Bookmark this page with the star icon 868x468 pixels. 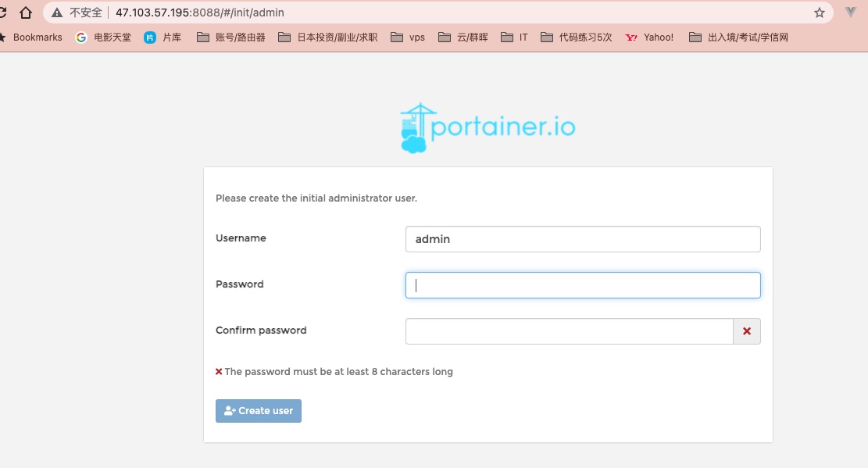[x=820, y=13]
